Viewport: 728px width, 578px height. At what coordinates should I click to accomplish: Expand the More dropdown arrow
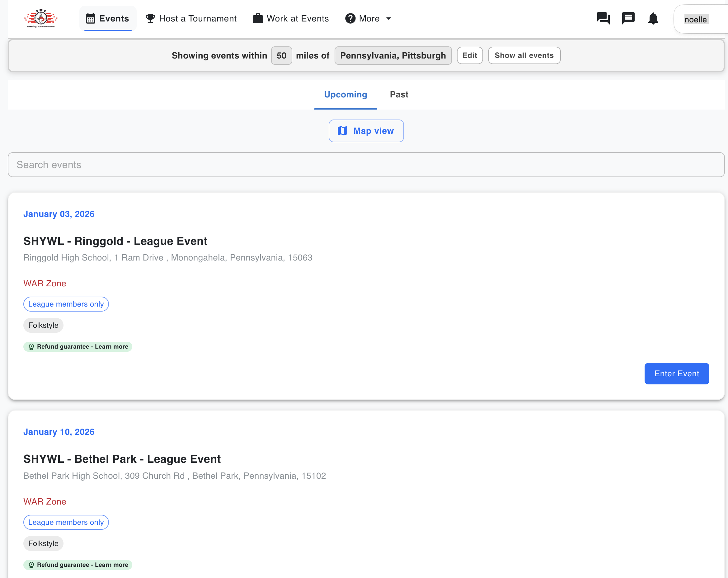(x=389, y=19)
